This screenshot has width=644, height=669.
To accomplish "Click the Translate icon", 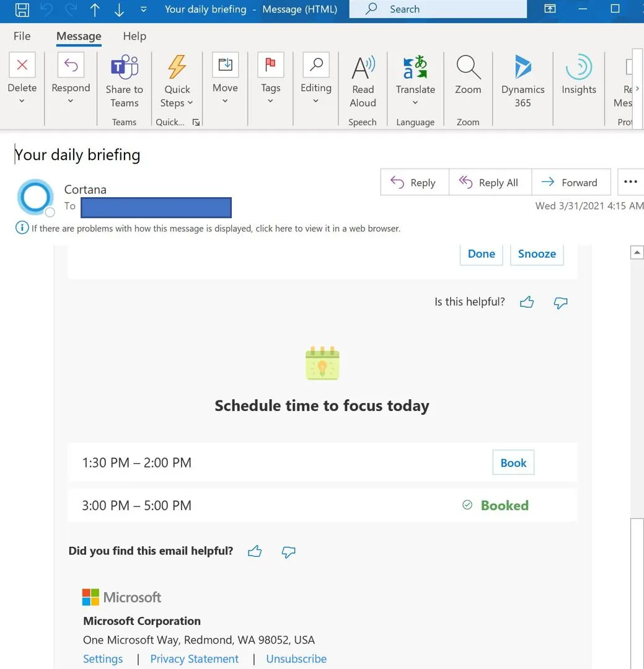I will point(415,68).
